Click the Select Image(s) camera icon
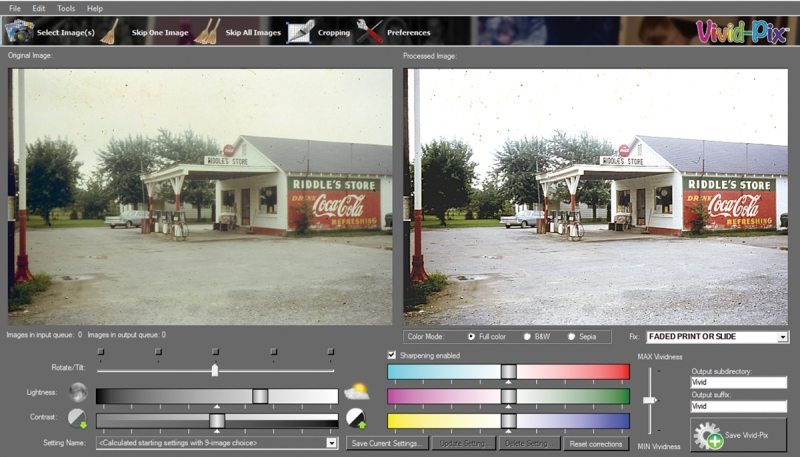800x457 pixels. point(19,32)
